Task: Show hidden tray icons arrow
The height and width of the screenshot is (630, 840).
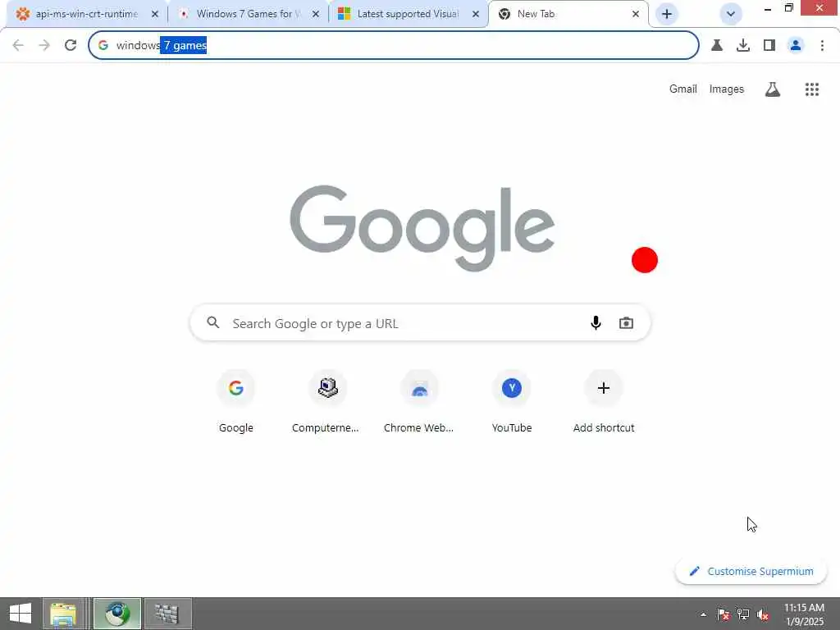Action: point(703,614)
